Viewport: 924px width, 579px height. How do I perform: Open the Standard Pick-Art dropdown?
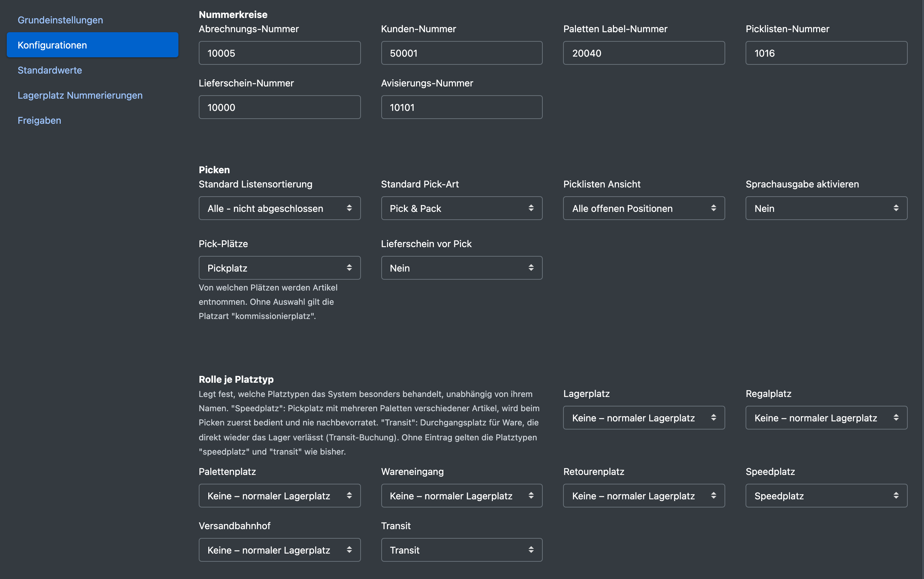(462, 208)
